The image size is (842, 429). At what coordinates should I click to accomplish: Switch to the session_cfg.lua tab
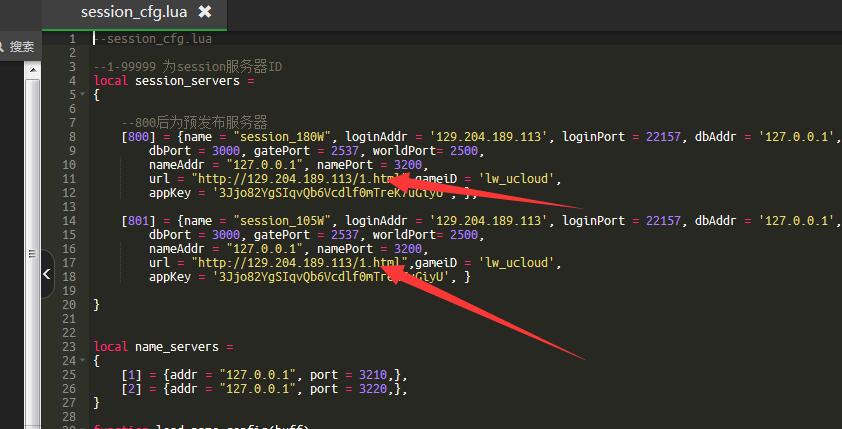136,13
